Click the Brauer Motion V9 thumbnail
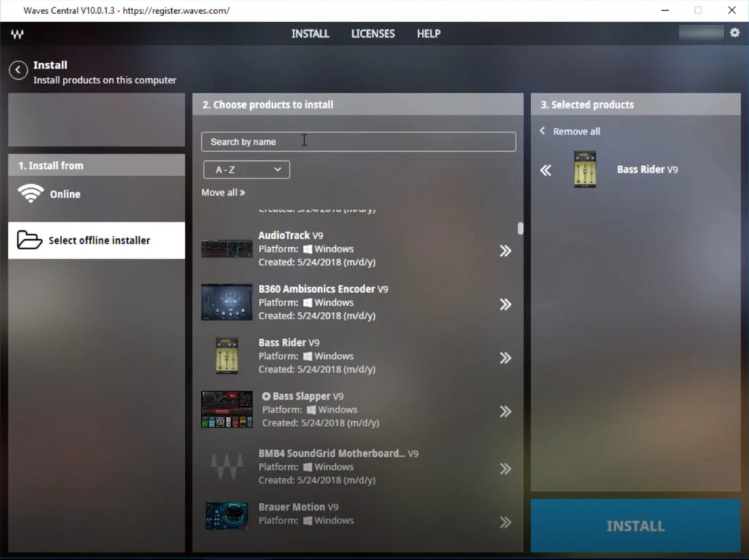 click(x=227, y=515)
